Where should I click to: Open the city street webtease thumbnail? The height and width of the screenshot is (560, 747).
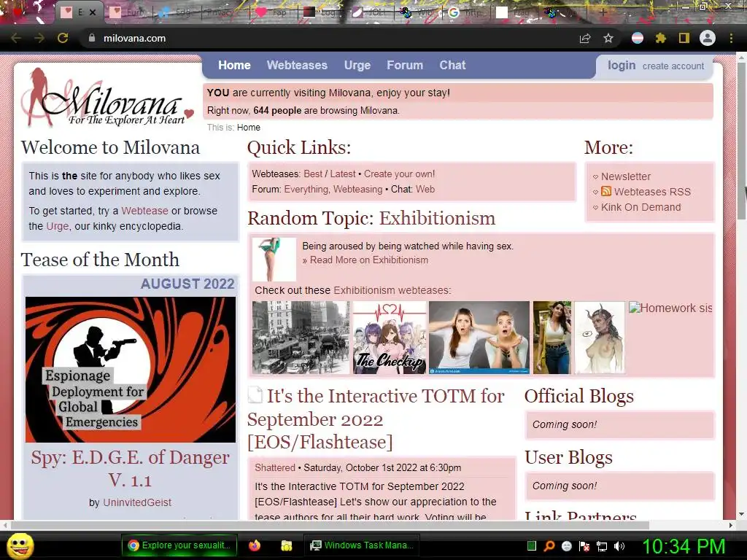coord(301,337)
